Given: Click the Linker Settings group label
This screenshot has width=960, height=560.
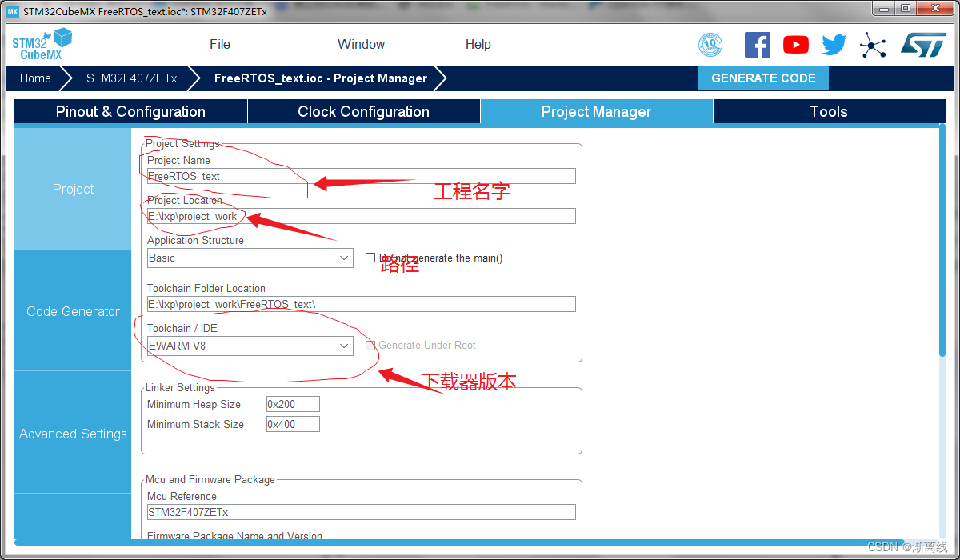Looking at the screenshot, I should (x=180, y=388).
